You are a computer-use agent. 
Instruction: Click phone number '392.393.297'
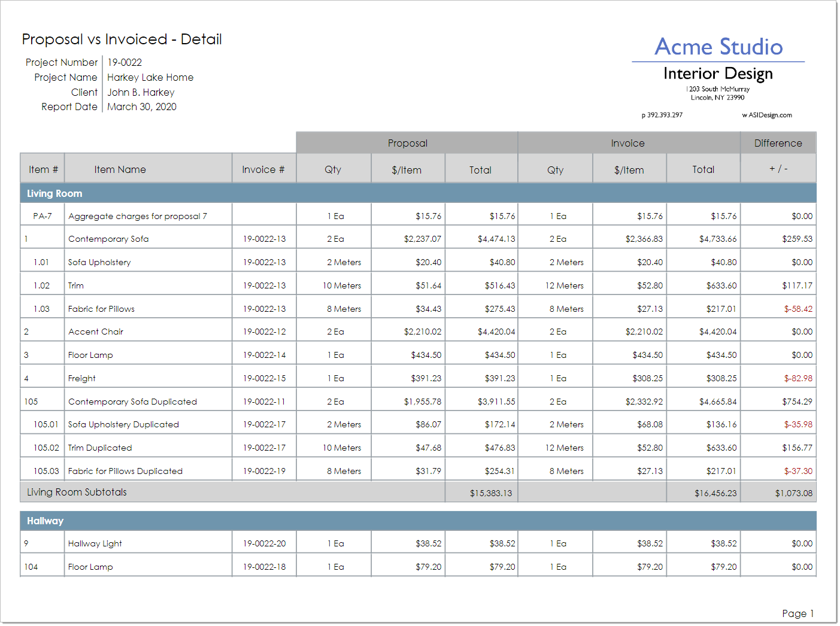[x=665, y=115]
